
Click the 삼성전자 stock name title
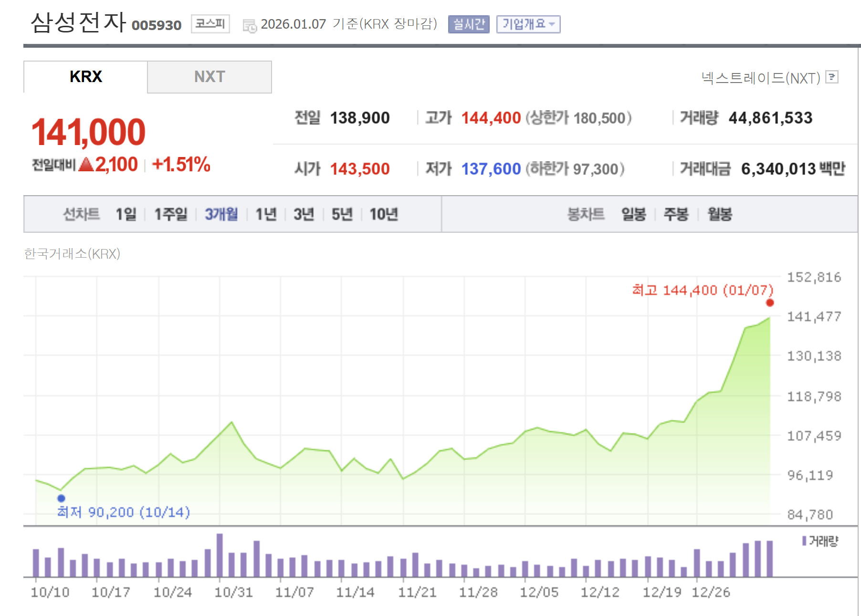point(78,22)
